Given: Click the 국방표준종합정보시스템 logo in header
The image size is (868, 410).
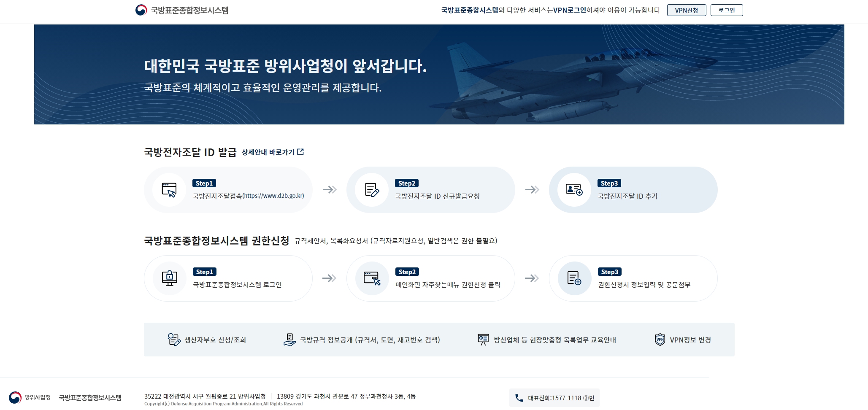Looking at the screenshot, I should tap(182, 10).
